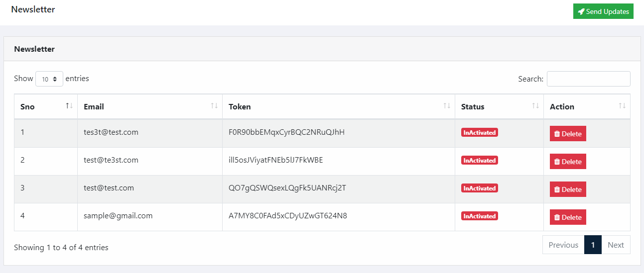This screenshot has width=644, height=273.
Task: Sort table using Action column arrows
Action: coord(622,106)
